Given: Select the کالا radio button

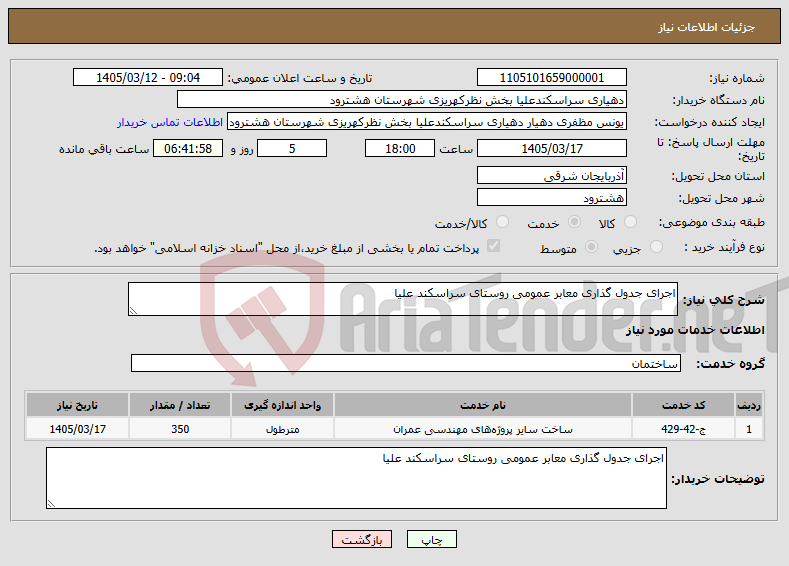Looking at the screenshot, I should pos(629,222).
